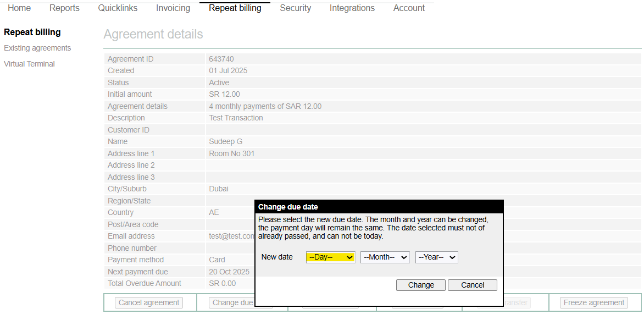Open Existing agreements in sidebar
Viewport: 644px width, 314px height.
tap(37, 48)
